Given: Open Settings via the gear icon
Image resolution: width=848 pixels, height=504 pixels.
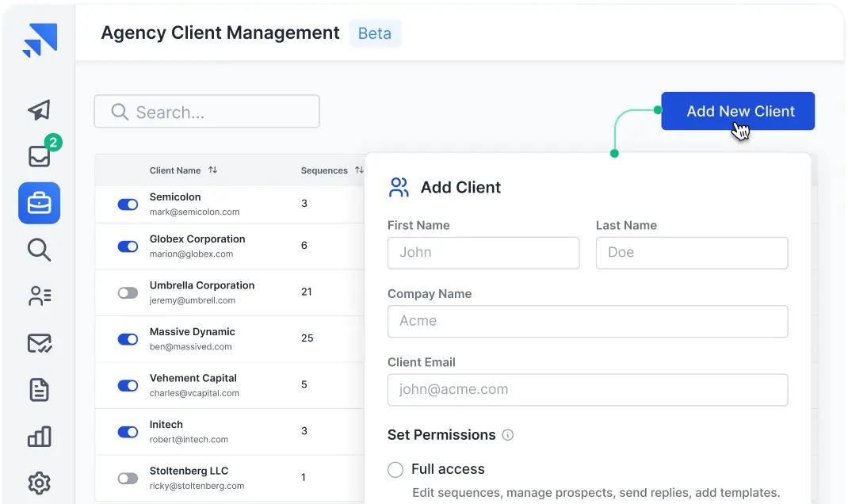Looking at the screenshot, I should (x=39, y=483).
